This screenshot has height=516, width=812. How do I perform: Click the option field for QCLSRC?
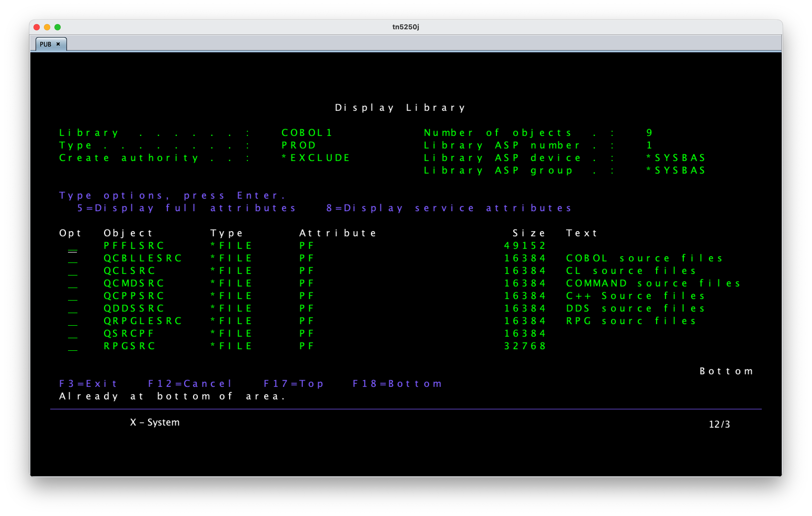click(x=72, y=271)
